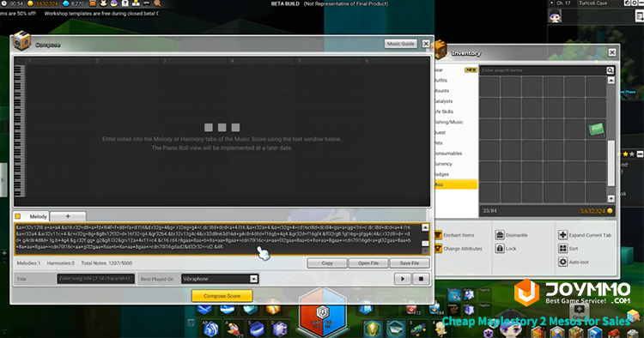The width and height of the screenshot is (644, 338).
Task: Click the Sort grid icon
Action: [562, 249]
